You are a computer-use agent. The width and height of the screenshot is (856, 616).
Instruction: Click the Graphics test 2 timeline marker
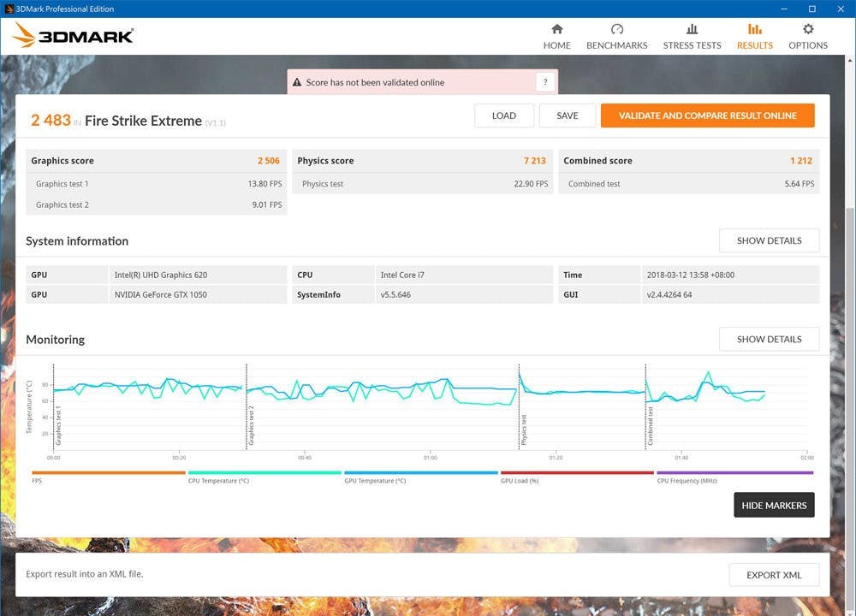click(251, 425)
